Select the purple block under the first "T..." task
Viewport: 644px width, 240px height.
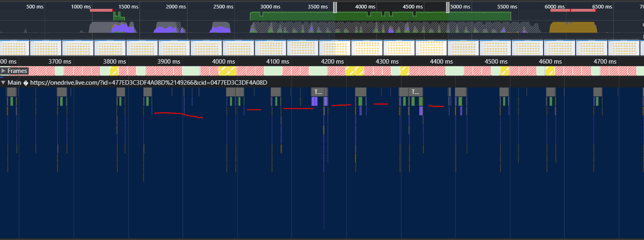click(x=315, y=102)
